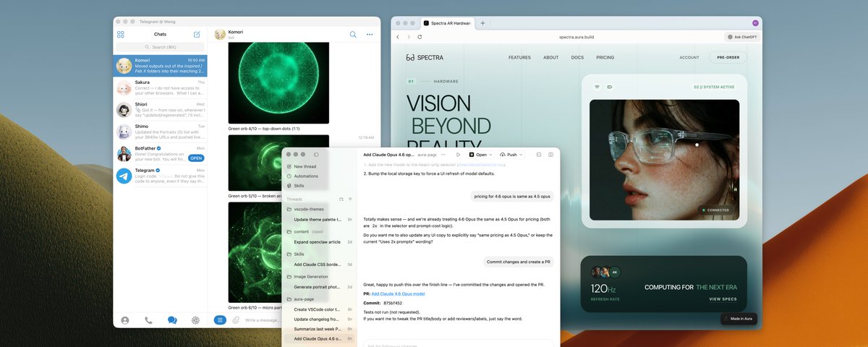Open the Komori chat three-dots menu
Screen dimensions: 868x347
370,34
